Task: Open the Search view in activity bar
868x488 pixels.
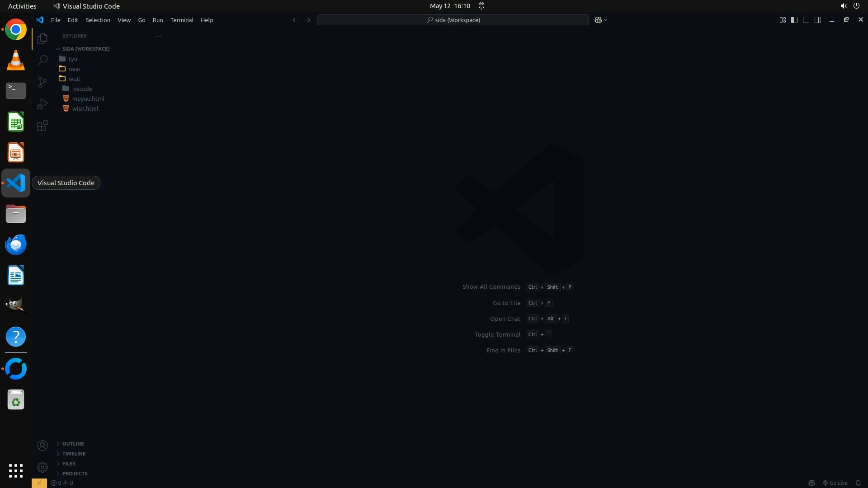Action: (42, 60)
